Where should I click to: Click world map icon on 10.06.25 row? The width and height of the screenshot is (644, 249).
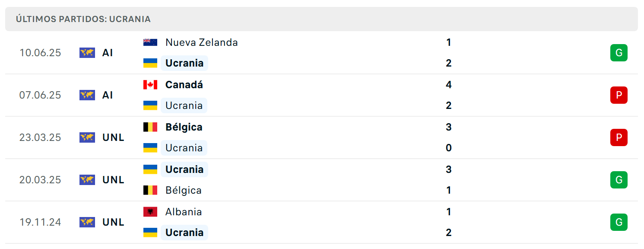point(87,53)
